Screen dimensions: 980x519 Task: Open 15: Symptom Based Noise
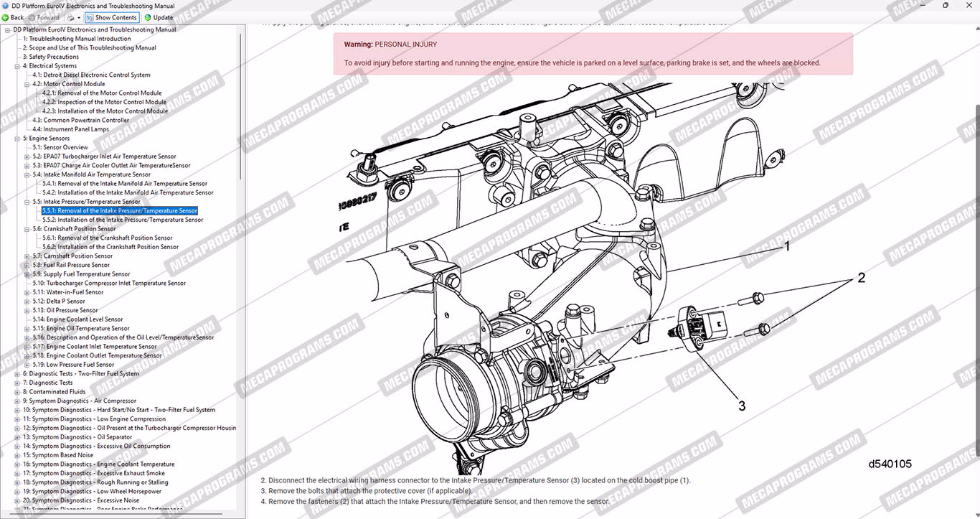(x=57, y=455)
